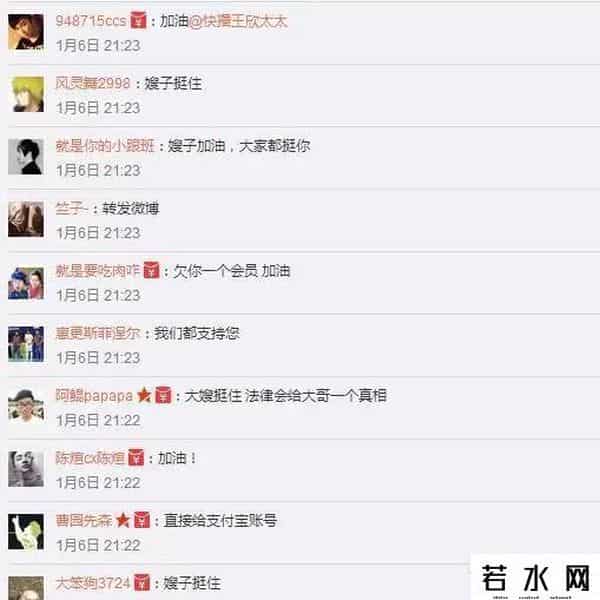600x600 pixels.
Task: Click the star badge beside 阿鳃papapa
Action: 144,395
